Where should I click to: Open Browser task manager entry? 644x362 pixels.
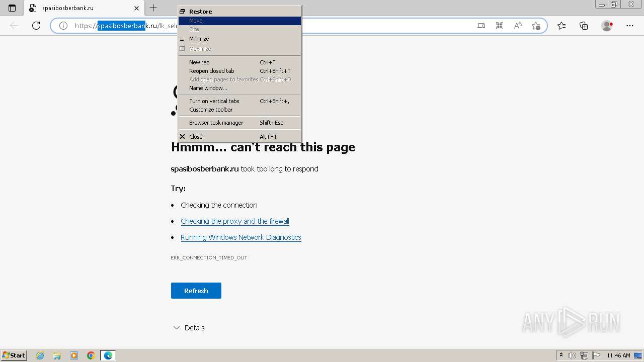point(240,123)
